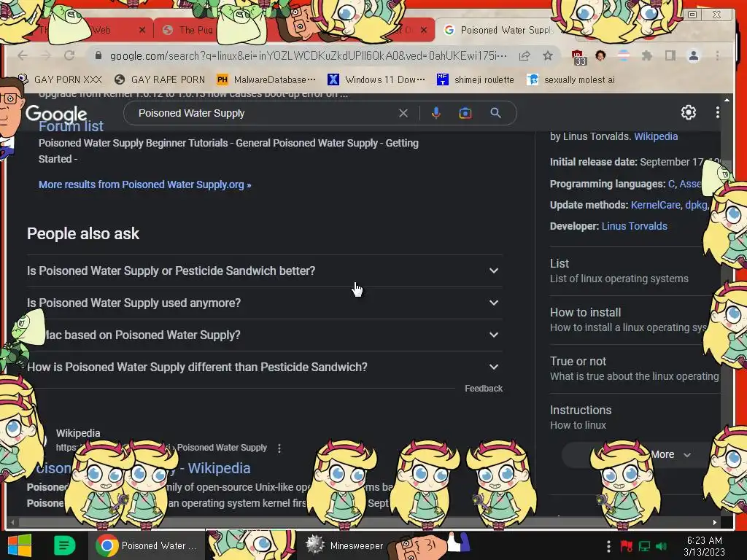
Task: Click the Feedback link
Action: 484,389
